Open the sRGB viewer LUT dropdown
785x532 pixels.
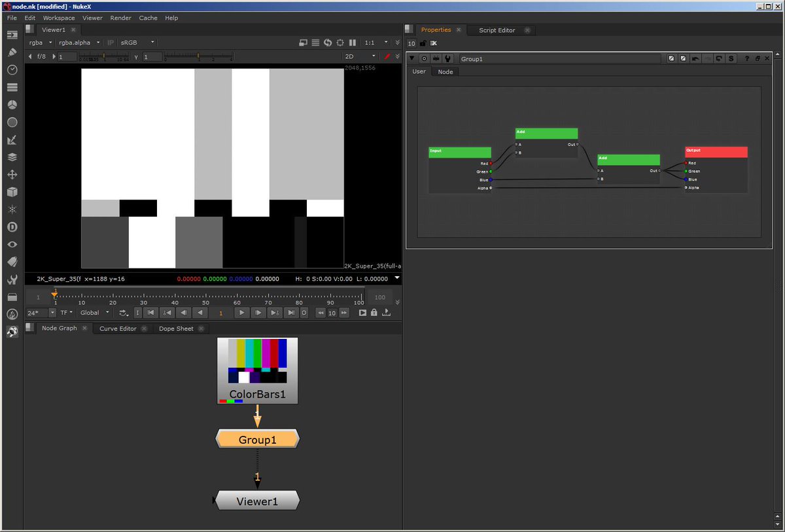tap(137, 43)
